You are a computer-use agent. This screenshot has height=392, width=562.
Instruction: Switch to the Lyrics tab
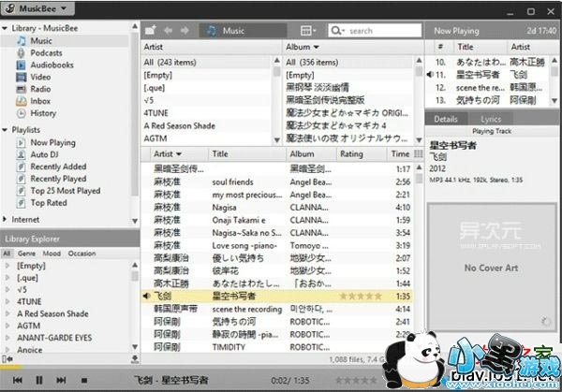point(491,119)
